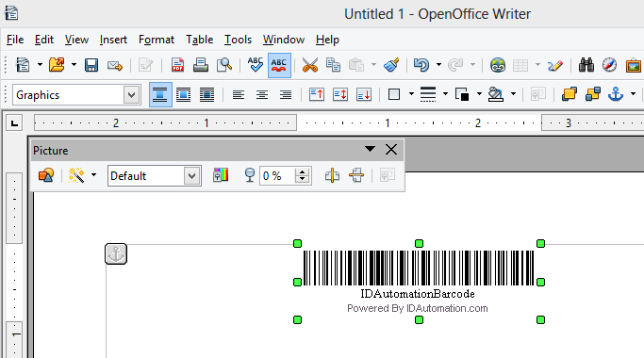644x358 pixels.
Task: Open the Gallery picture icon
Action: click(634, 65)
